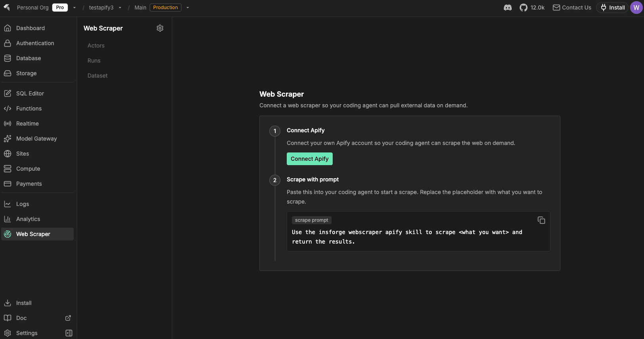Image resolution: width=644 pixels, height=339 pixels.
Task: Open the Analytics page
Action: point(38,219)
